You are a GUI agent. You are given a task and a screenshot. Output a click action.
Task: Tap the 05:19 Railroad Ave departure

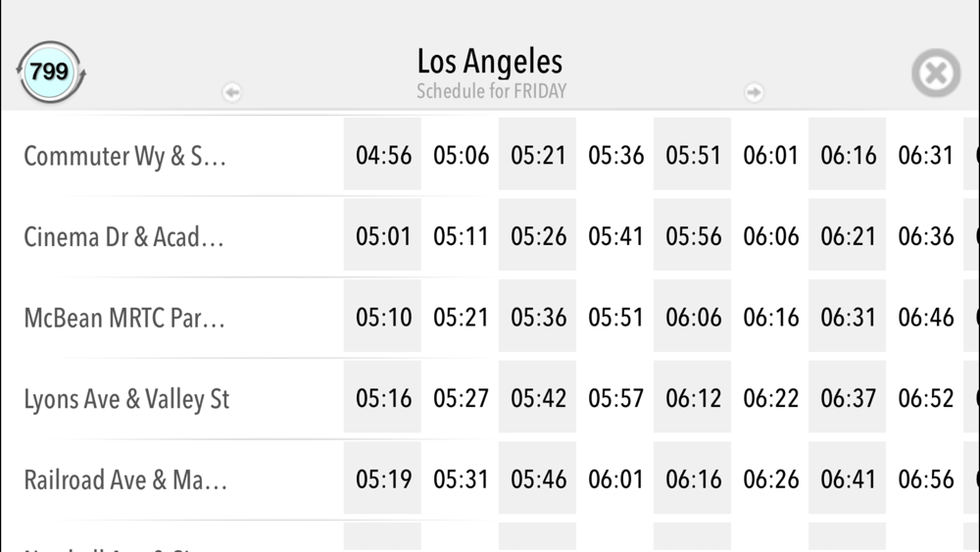point(383,480)
